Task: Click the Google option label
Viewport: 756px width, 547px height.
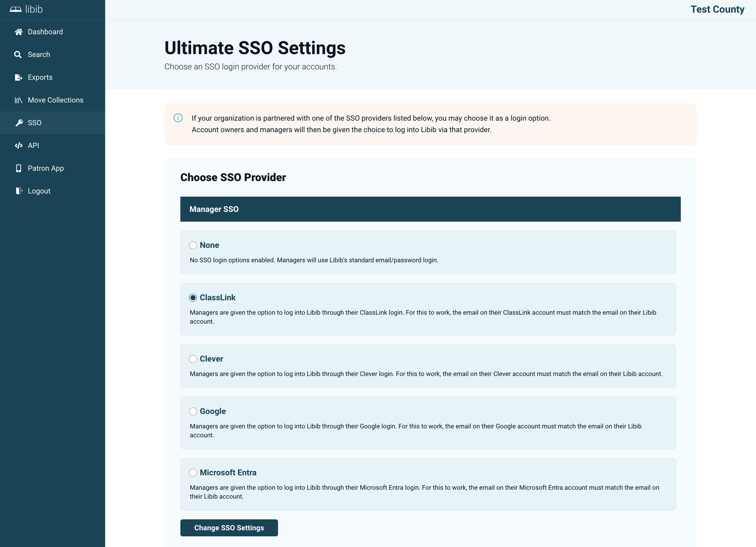Action: [213, 411]
